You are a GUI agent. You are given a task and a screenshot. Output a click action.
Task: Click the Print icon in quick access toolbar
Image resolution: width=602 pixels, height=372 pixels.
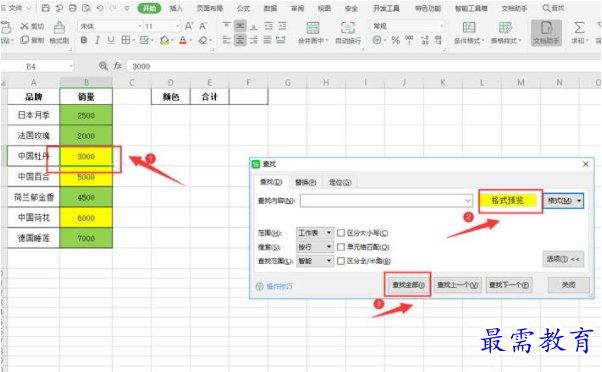73,8
